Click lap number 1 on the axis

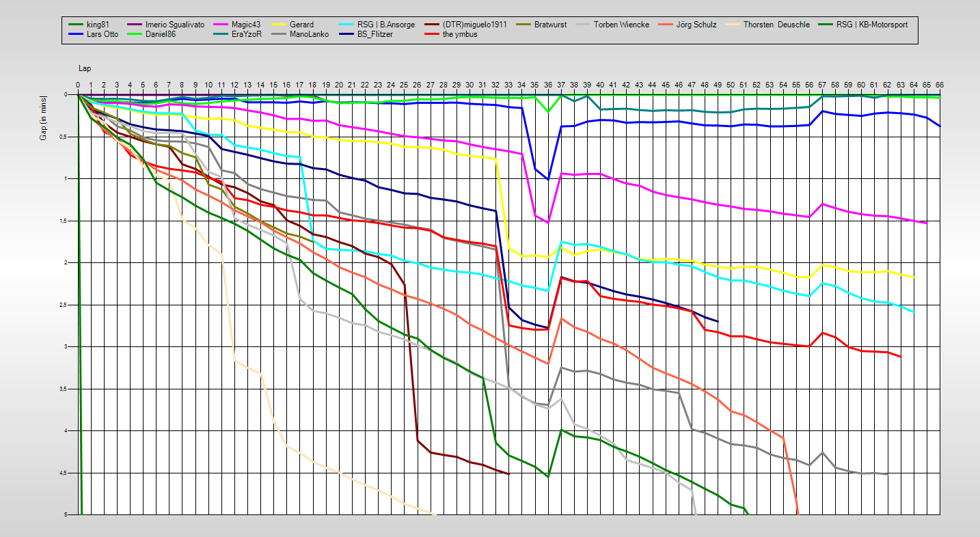click(x=91, y=85)
